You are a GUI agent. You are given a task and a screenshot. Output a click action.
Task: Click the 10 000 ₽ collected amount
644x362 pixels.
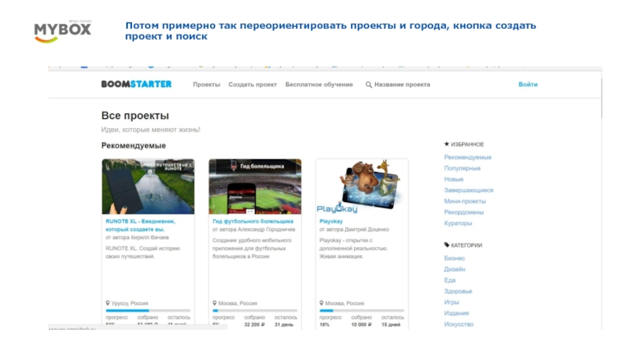[x=361, y=325]
